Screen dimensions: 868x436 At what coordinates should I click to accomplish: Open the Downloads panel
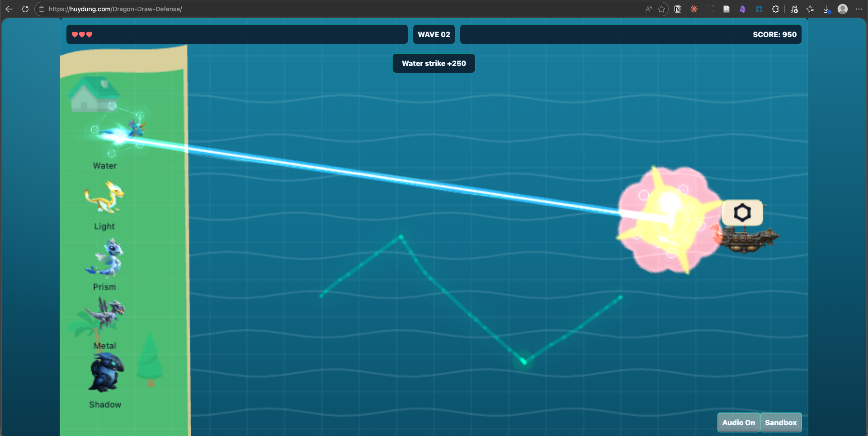(x=826, y=9)
